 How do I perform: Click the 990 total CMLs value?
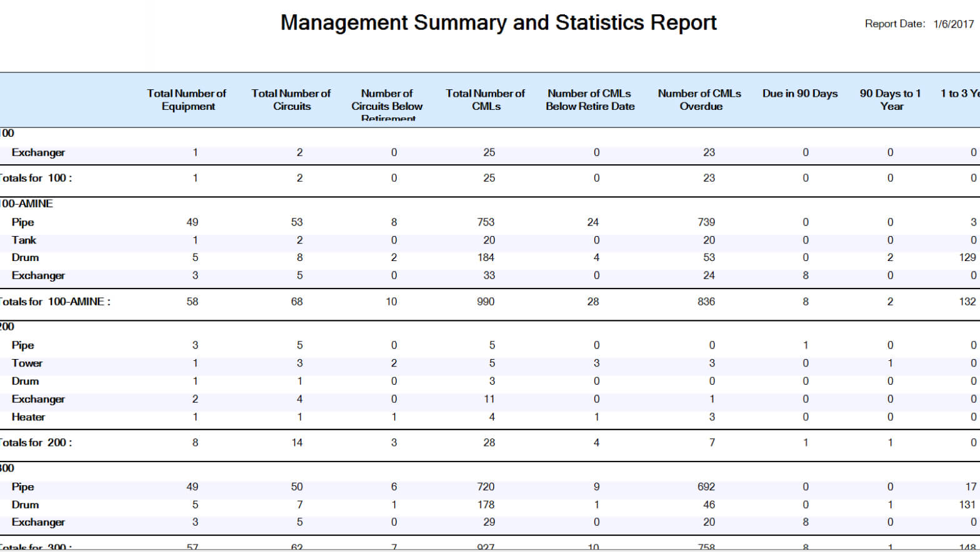pos(486,302)
